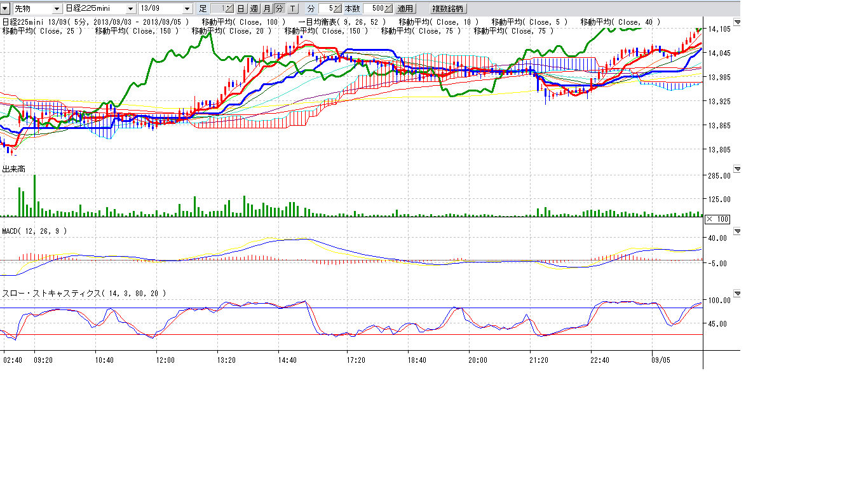The image size is (868, 488).
Task: Click the MACD( 12, 26, 9 ) indicator label
Action: tap(34, 231)
